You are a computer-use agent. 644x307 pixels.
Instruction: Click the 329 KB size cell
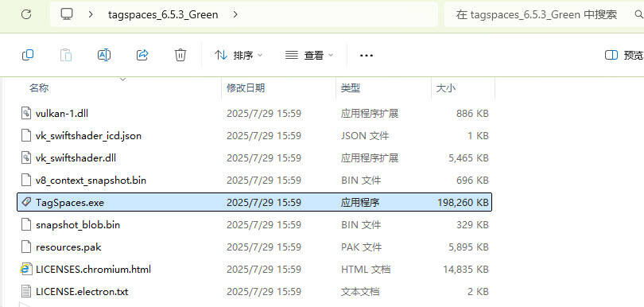tap(472, 225)
